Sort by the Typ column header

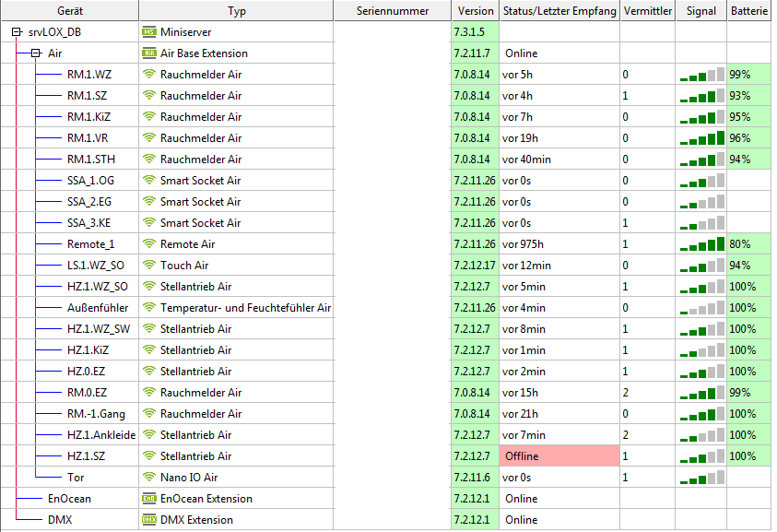tap(236, 11)
